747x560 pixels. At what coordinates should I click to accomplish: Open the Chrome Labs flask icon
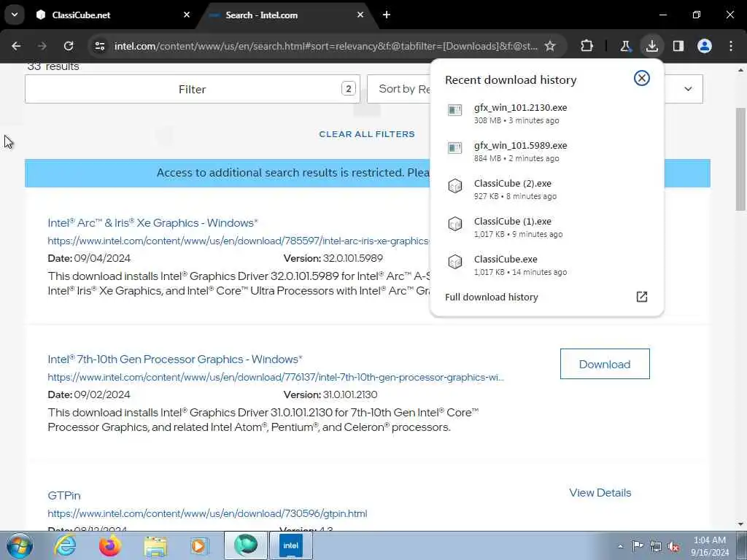click(625, 46)
